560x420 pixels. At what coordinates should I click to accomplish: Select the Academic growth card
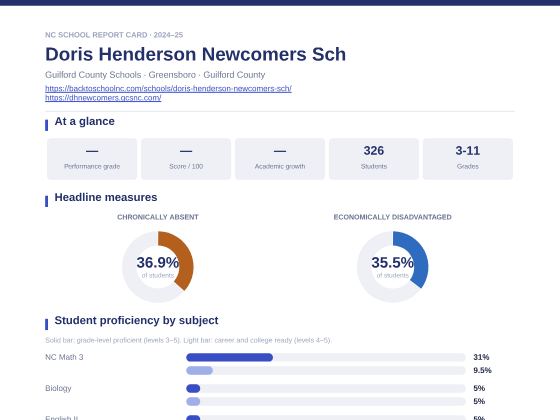pos(280,159)
